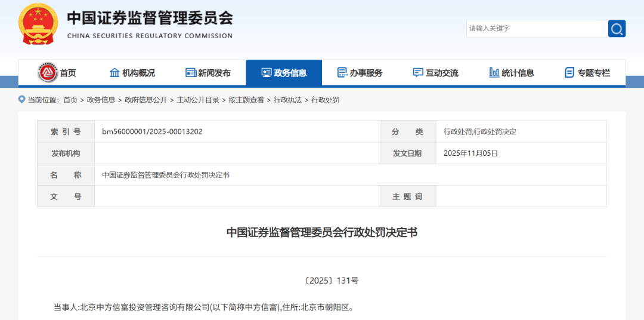Click the bar chart icon beside 统计信息
Screen dimensions: 644x320
pyautogui.click(x=494, y=73)
